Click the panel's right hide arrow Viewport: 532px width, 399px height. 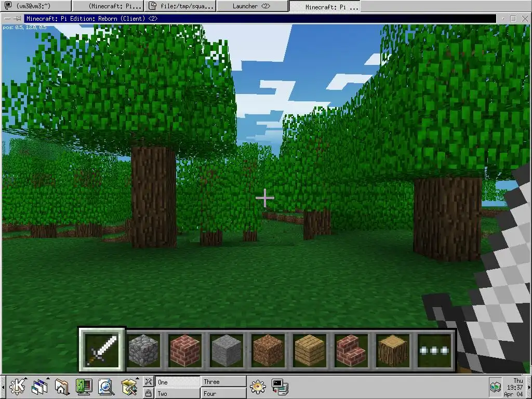pyautogui.click(x=528, y=387)
